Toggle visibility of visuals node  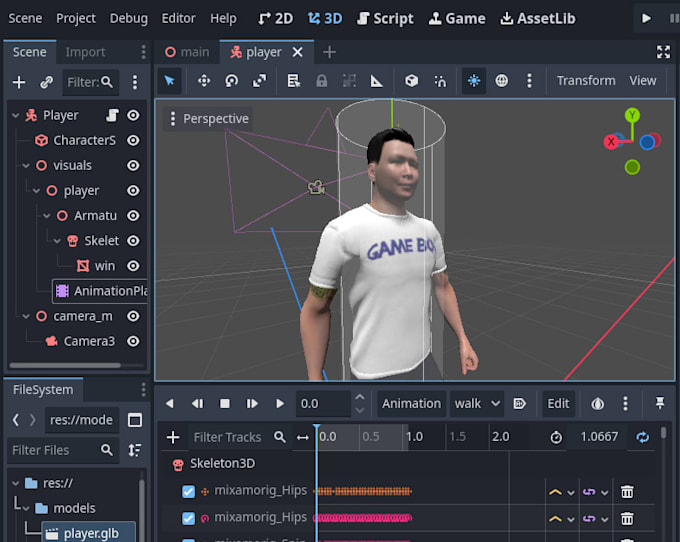point(133,165)
